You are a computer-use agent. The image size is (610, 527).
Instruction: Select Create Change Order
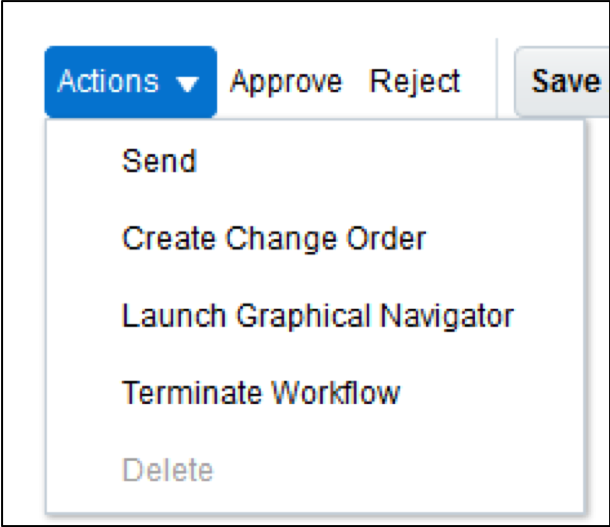[x=274, y=239]
